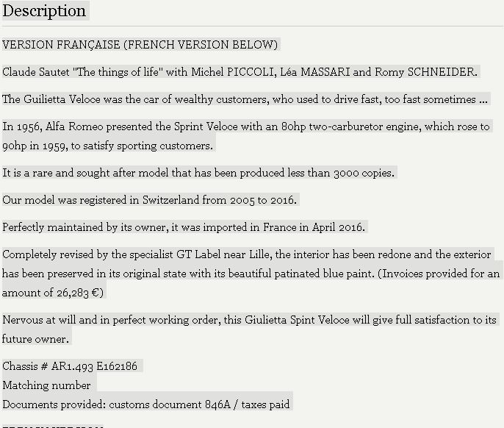Click the customs document 846A line
Viewport: 504px width, 428px height.
point(146,404)
